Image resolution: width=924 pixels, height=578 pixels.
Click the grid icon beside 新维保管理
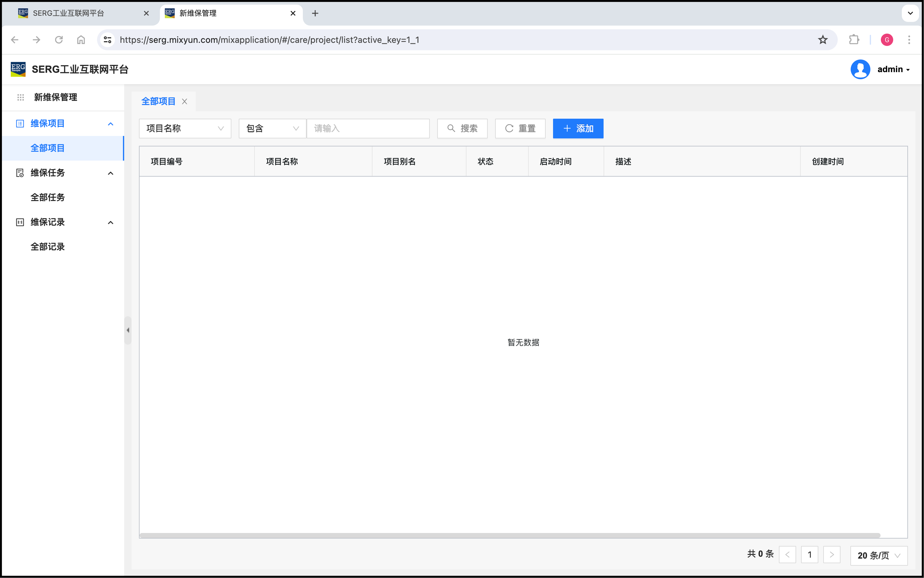(21, 97)
